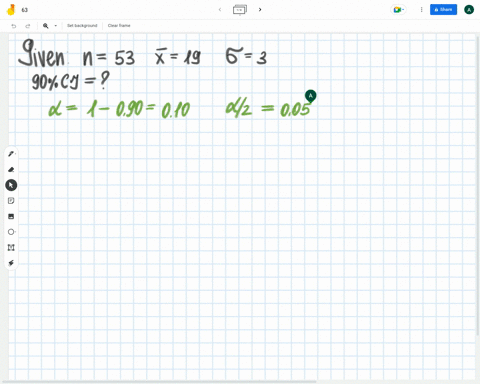Screen dimensions: 480x384
Task: Open the zoom level dropdown arrow
Action: (56, 26)
